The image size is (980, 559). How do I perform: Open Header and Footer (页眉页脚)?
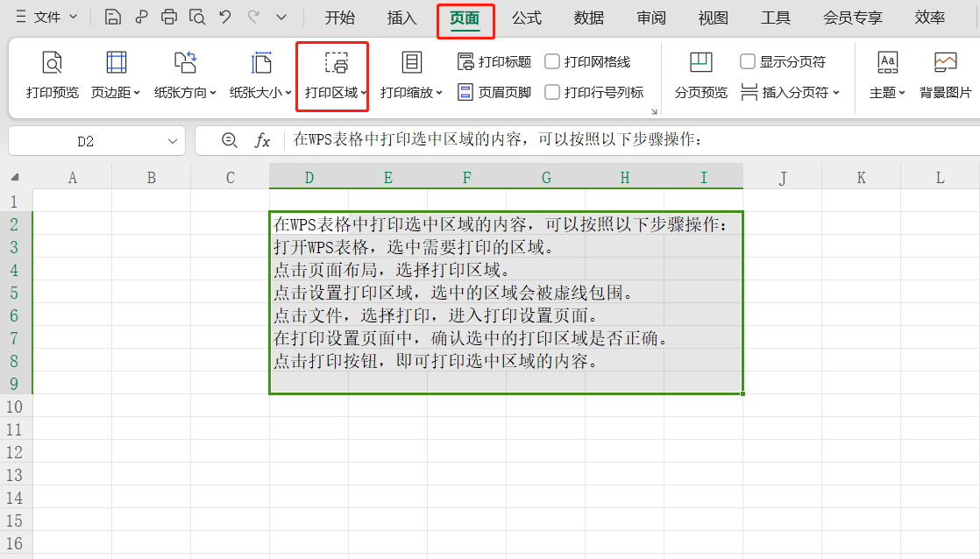pos(494,93)
